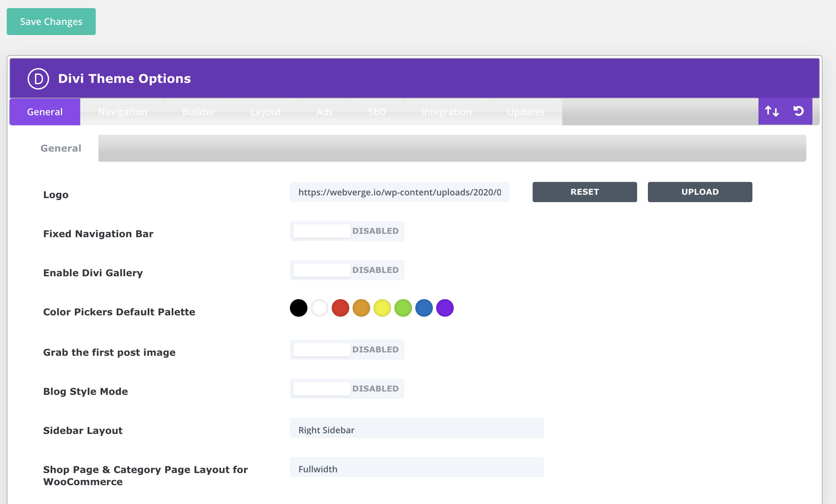
Task: Click the Divi logo icon
Action: (x=38, y=79)
